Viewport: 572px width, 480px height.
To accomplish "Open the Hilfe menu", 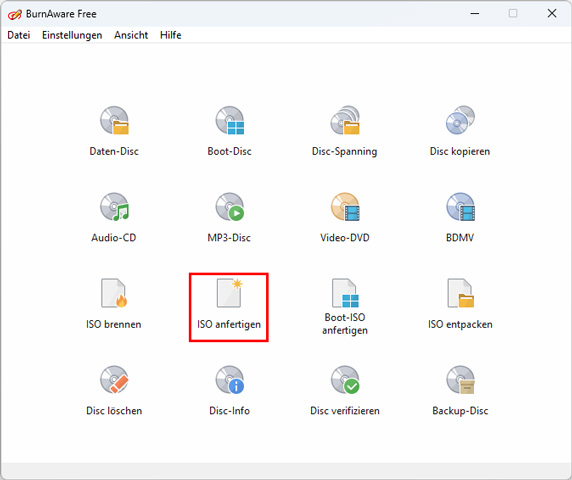I will (x=170, y=35).
